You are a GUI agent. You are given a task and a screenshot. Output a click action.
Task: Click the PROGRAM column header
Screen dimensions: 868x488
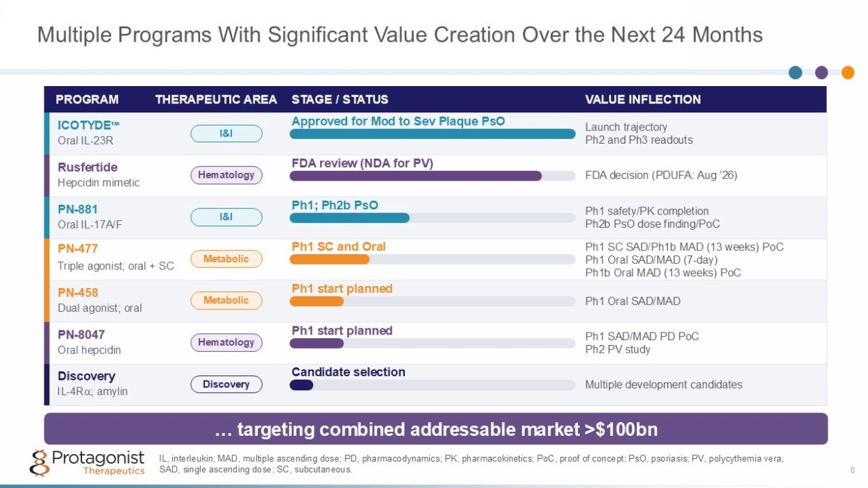pos(87,99)
